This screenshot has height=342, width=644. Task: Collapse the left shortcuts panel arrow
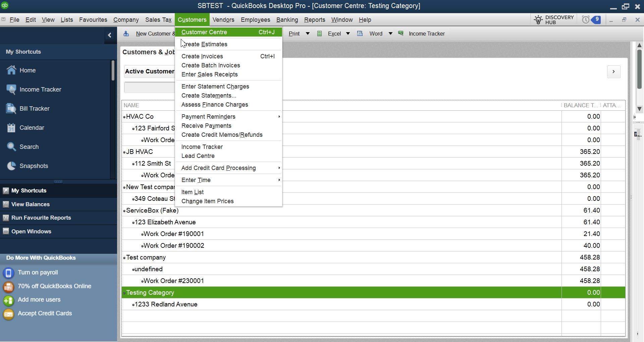coord(110,35)
